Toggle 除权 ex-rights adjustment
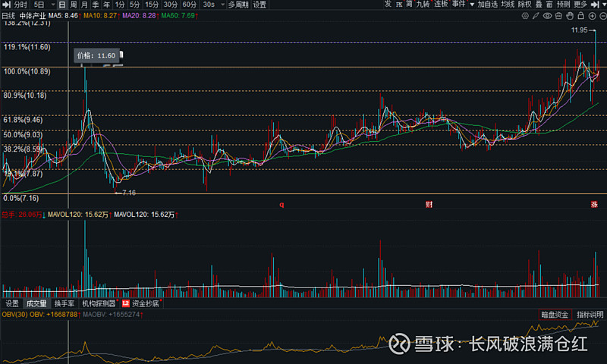This screenshot has height=364, width=607. point(524,5)
